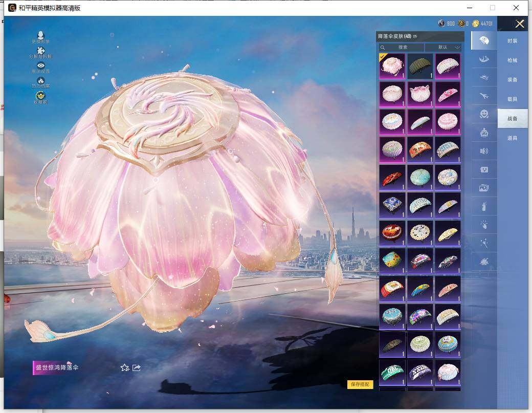
Task: Open the emote face category icon
Action: pyautogui.click(x=484, y=114)
